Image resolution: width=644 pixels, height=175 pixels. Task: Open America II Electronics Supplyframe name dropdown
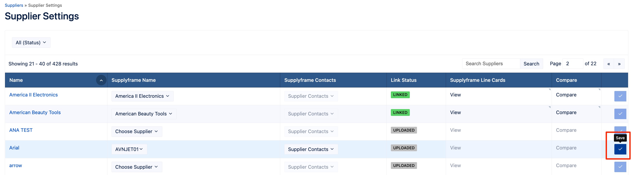(142, 96)
